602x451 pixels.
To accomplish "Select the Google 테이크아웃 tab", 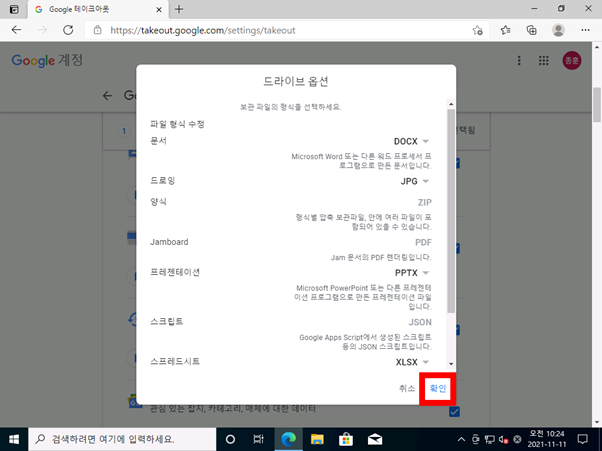I will pos(98,9).
